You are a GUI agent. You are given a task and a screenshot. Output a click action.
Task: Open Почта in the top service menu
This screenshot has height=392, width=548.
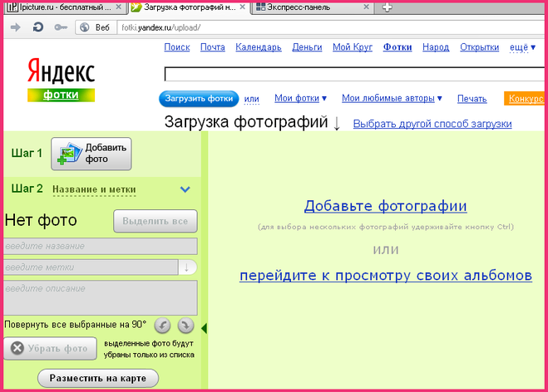click(x=213, y=47)
